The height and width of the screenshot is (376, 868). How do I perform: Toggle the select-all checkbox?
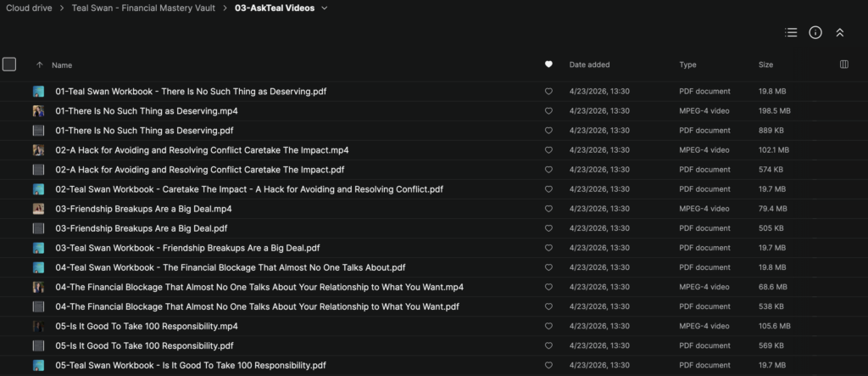point(9,65)
